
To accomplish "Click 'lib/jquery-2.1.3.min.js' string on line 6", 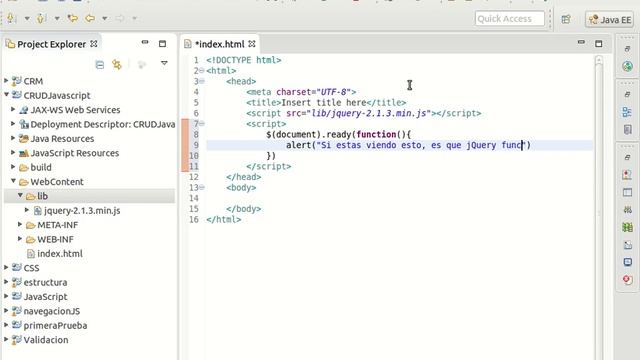I will [369, 113].
